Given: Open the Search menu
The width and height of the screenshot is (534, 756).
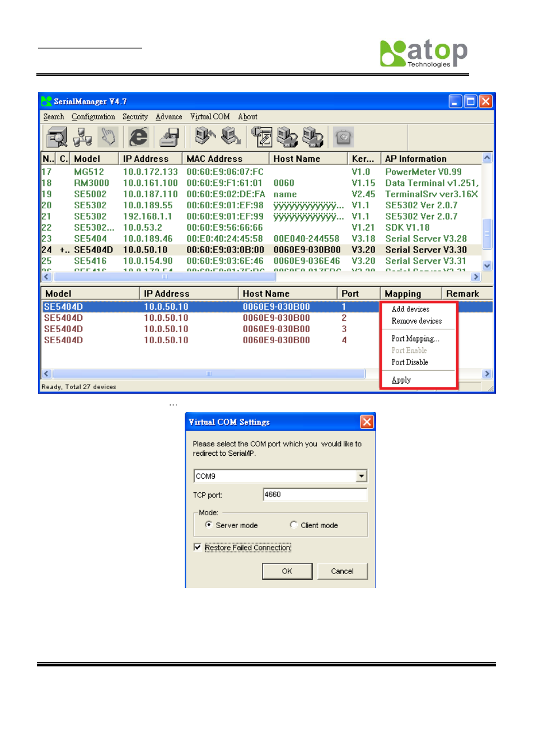Looking at the screenshot, I should click(x=54, y=116).
